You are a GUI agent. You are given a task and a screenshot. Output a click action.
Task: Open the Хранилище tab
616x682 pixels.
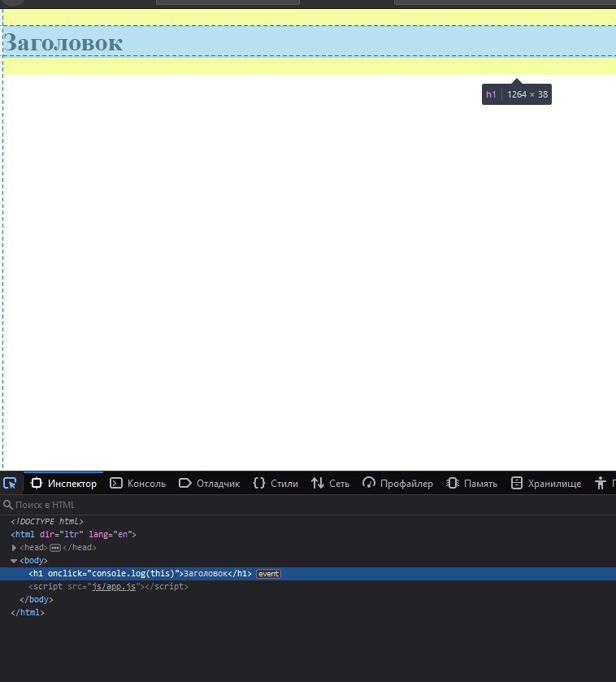click(545, 483)
